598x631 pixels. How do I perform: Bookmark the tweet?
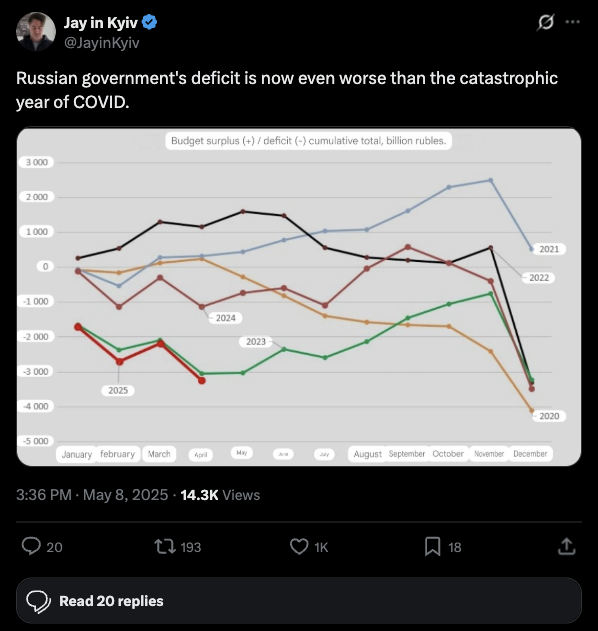coord(433,546)
